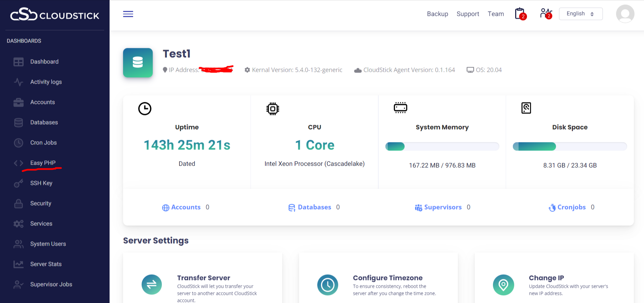Click the team users notification icon
This screenshot has height=303, width=644.
tap(546, 13)
